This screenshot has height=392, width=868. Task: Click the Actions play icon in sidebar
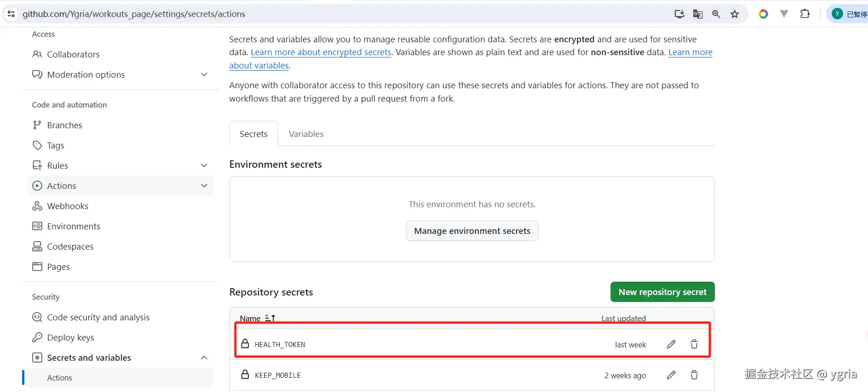click(x=37, y=186)
